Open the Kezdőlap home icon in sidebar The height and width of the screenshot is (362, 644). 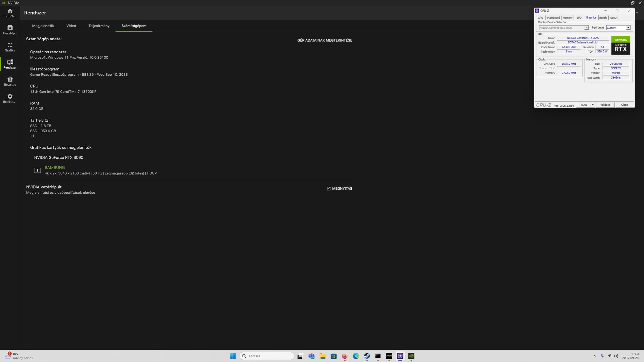click(x=10, y=13)
